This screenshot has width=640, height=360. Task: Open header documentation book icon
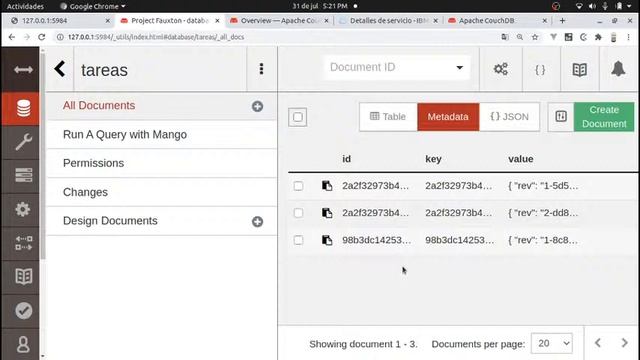coord(580,70)
